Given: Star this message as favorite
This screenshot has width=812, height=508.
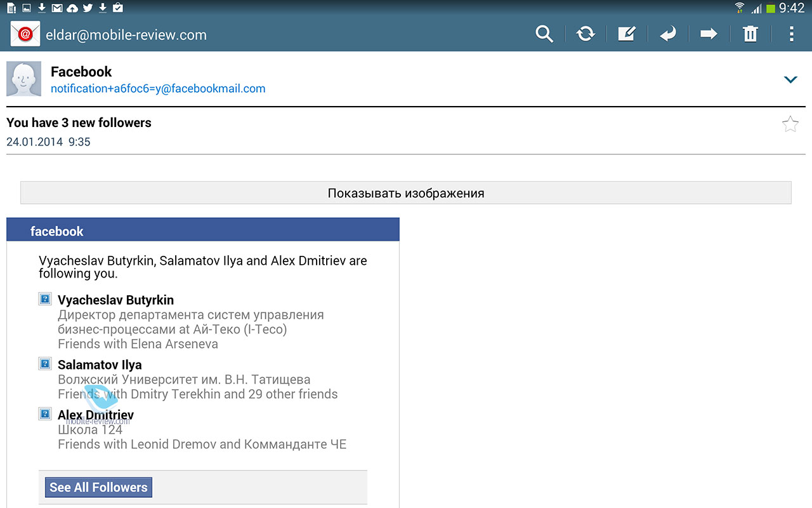Looking at the screenshot, I should [x=790, y=124].
